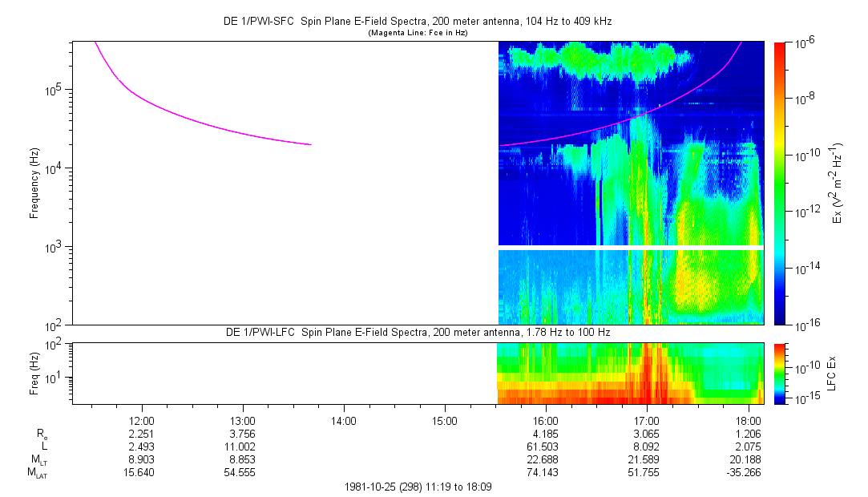868x497 pixels.
Task: Click the Magenta Line Fce subtitle text
Action: [x=417, y=33]
